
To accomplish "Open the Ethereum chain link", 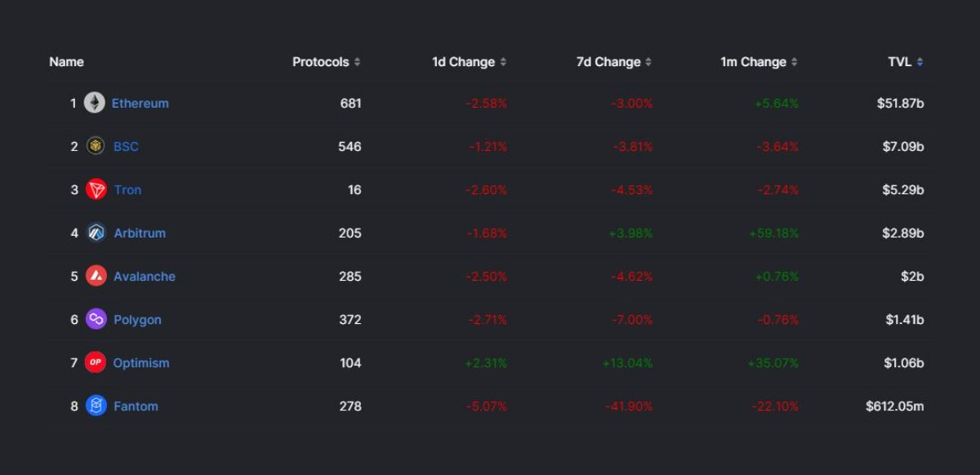I will click(140, 103).
